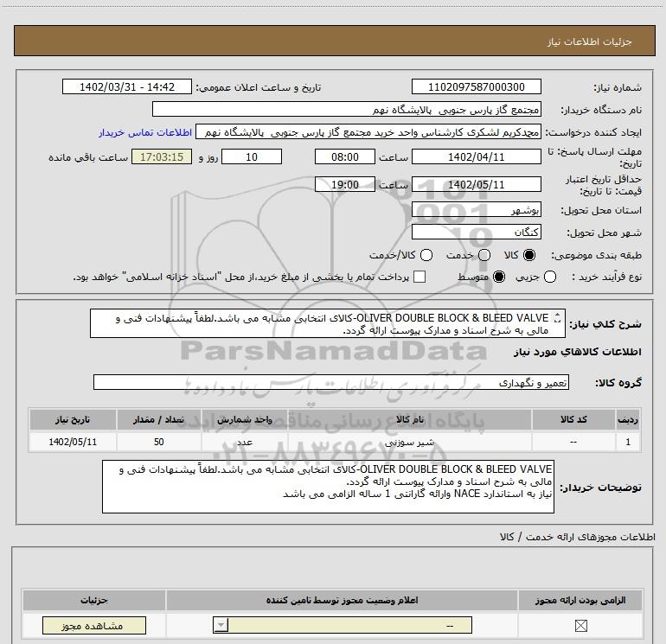Click the general description text area
The width and height of the screenshot is (666, 644).
coord(328,323)
